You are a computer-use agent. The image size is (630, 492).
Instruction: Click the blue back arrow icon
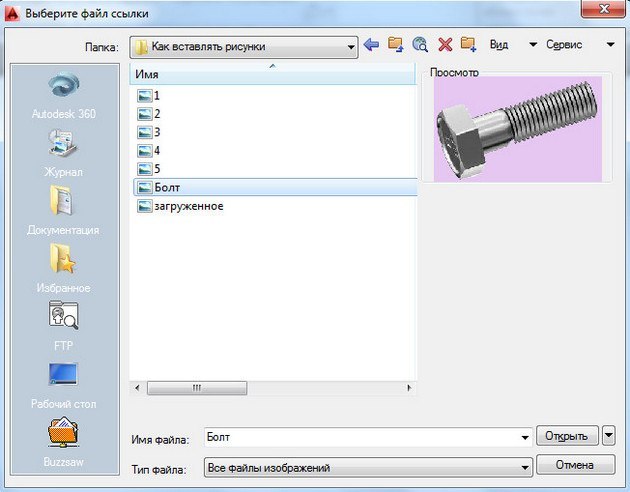371,44
